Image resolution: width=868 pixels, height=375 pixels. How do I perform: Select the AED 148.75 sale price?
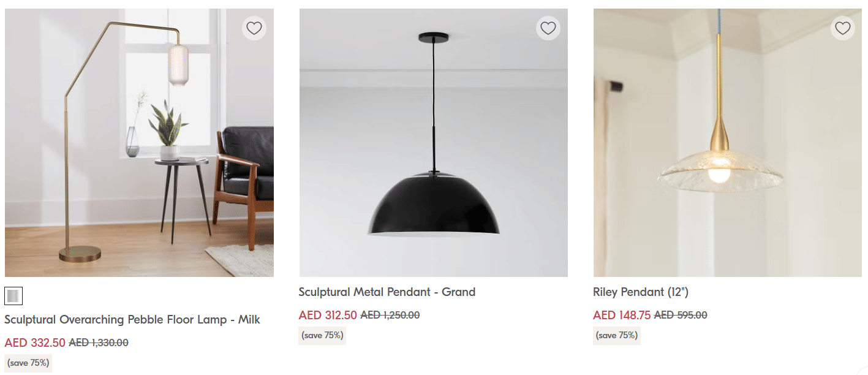click(x=622, y=315)
